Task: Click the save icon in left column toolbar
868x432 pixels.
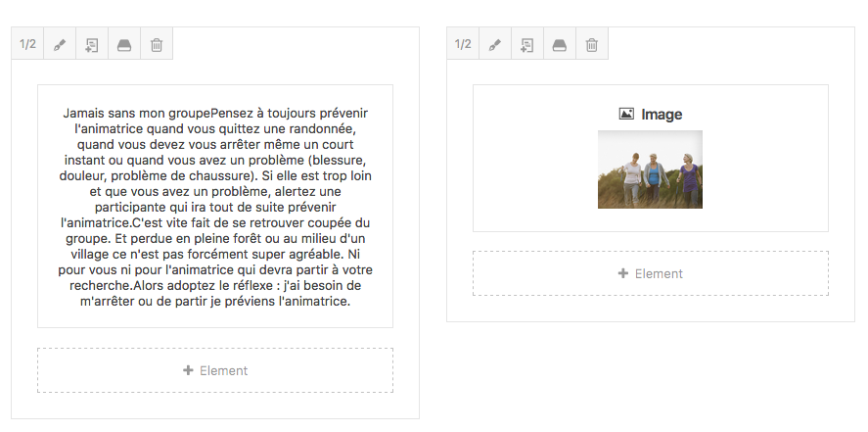Action: click(x=124, y=45)
